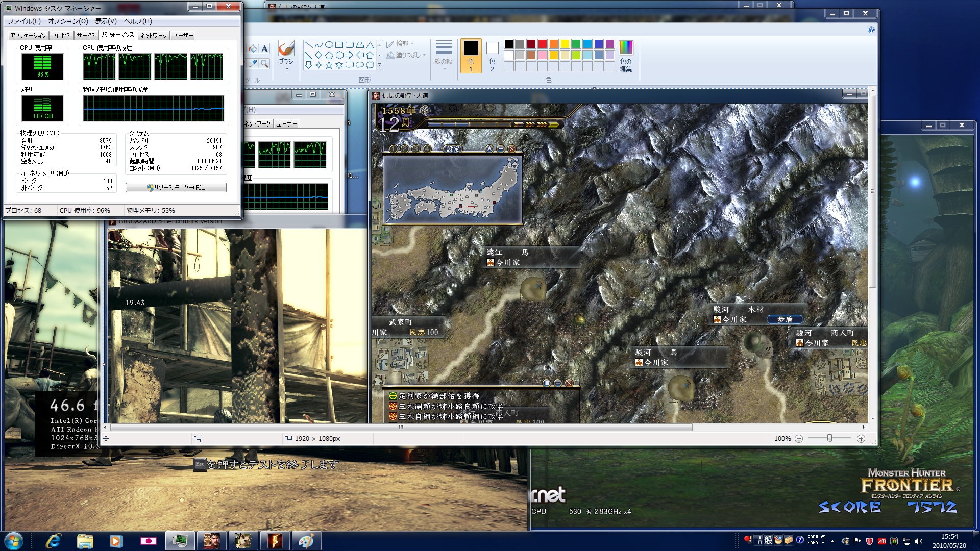
Task: Switch to the プロセス tab
Action: pos(61,35)
